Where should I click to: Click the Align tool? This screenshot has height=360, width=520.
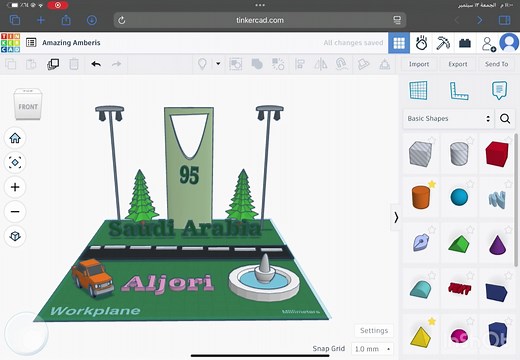[x=300, y=64]
